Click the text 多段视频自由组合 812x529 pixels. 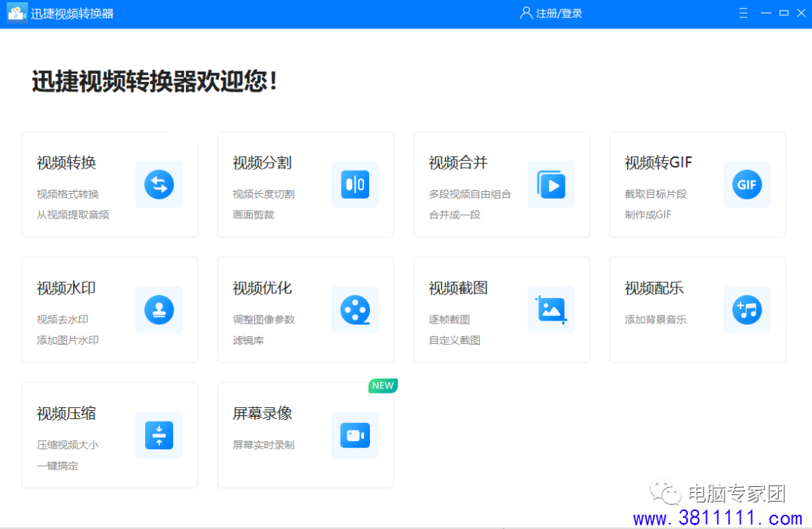pyautogui.click(x=470, y=194)
